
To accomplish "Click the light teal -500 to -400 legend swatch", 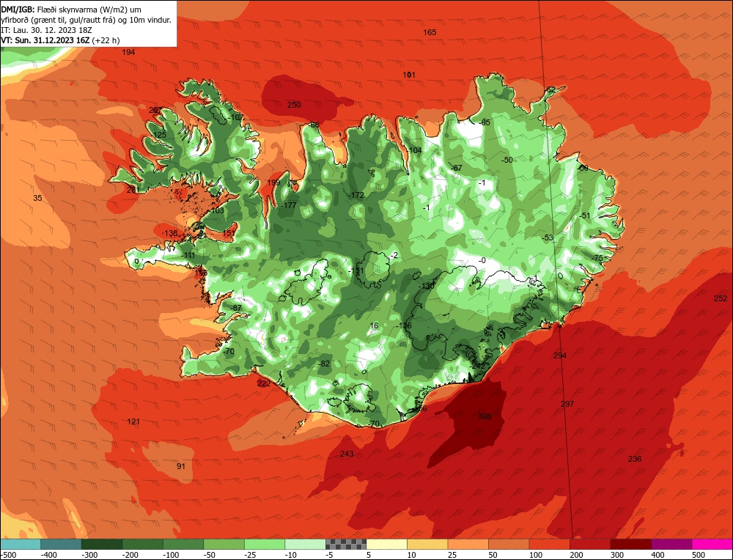I will coord(20,544).
